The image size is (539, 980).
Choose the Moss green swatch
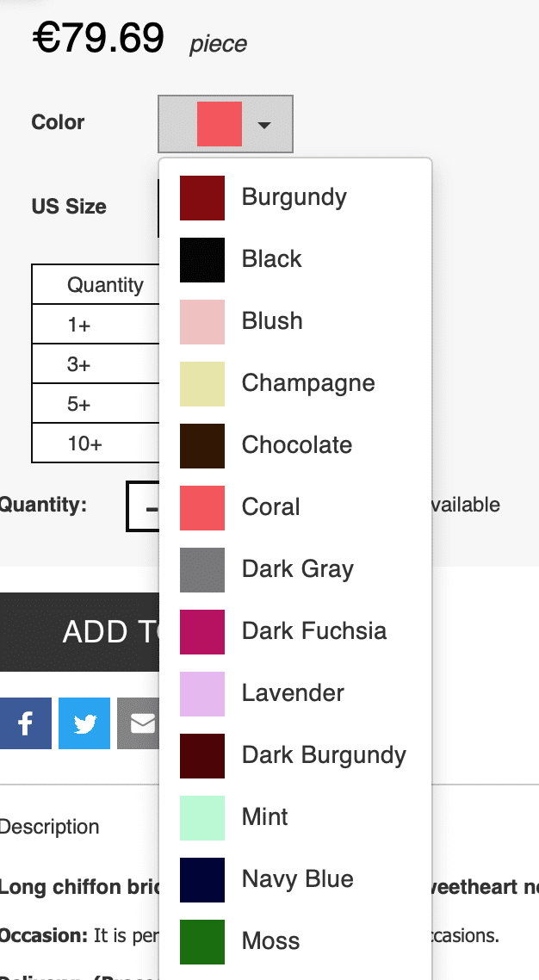[x=202, y=941]
